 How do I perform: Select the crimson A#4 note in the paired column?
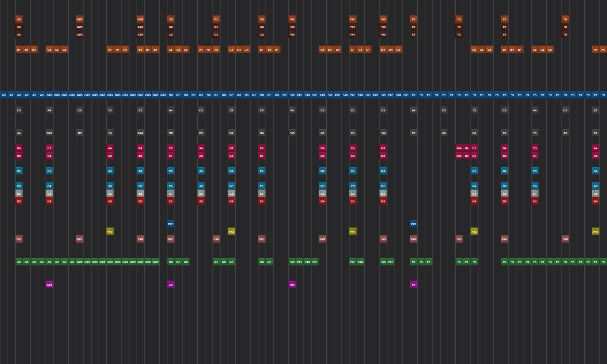pos(458,148)
